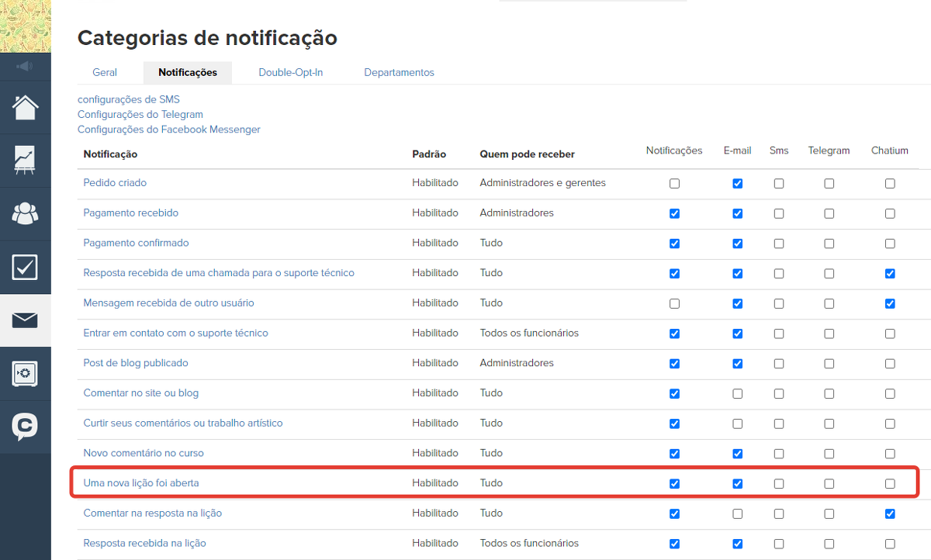Click the speaker sound icon in sidebar
The width and height of the screenshot is (931, 560).
[26, 67]
